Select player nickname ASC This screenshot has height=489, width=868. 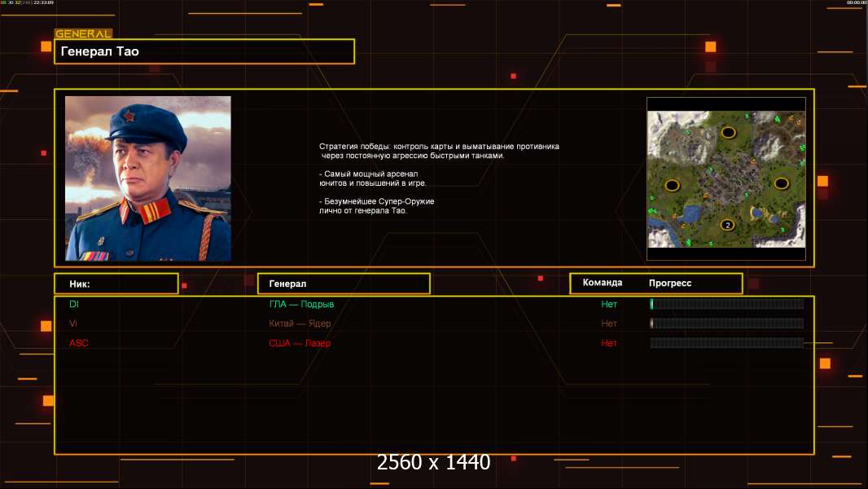[79, 343]
